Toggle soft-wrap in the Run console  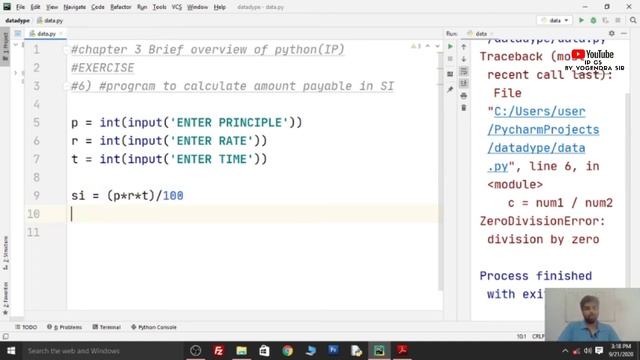click(x=464, y=71)
